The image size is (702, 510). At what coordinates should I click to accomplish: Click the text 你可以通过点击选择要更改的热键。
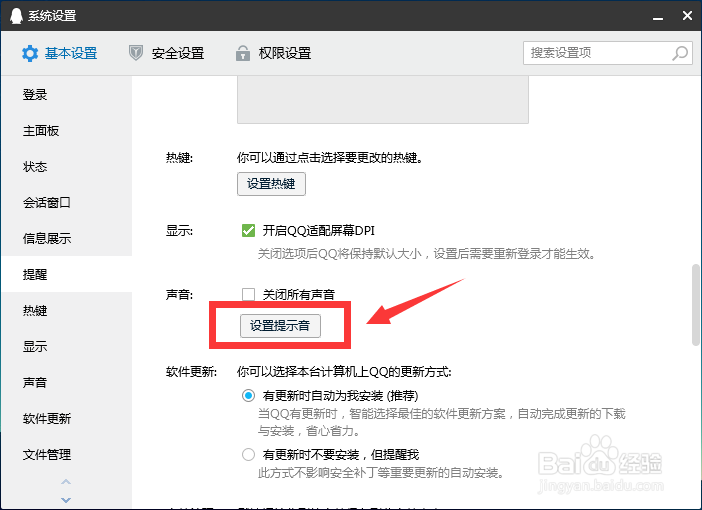(330, 158)
